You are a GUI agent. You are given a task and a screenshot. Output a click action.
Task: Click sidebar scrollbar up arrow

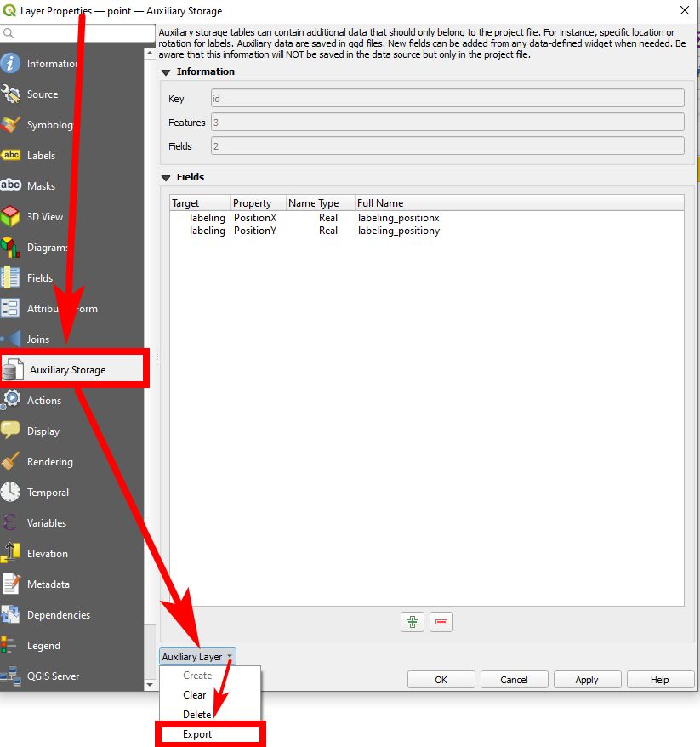(x=150, y=54)
